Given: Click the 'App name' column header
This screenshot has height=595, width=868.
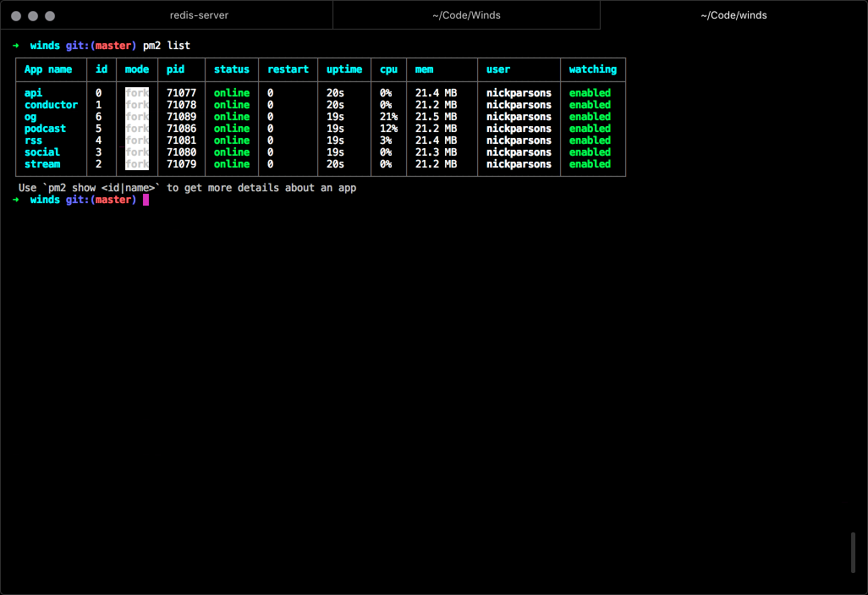Looking at the screenshot, I should pos(48,69).
